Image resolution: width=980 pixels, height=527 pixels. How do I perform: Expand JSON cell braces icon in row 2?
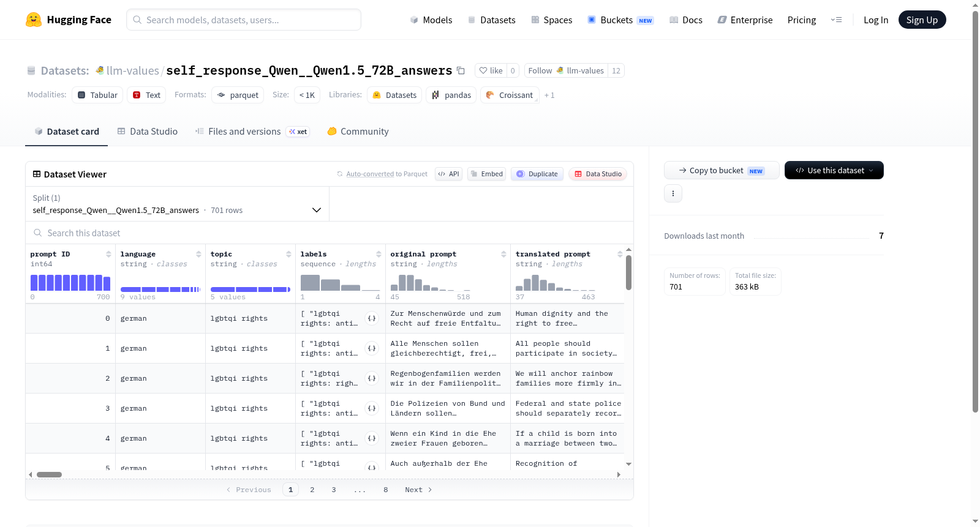[x=372, y=378]
